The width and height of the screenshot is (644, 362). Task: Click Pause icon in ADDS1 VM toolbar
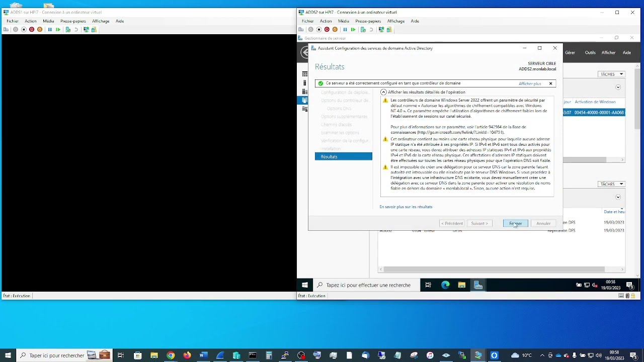click(50, 30)
